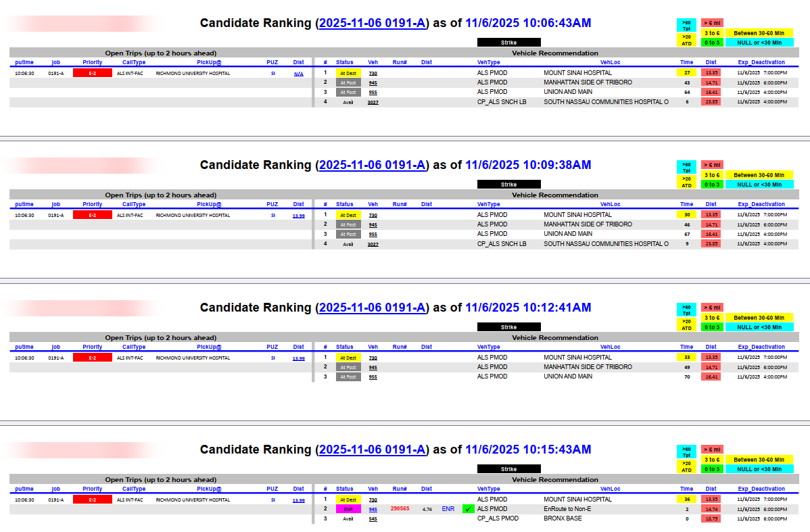Open vehicle 545 link in 10:15:43AM report

(x=373, y=519)
